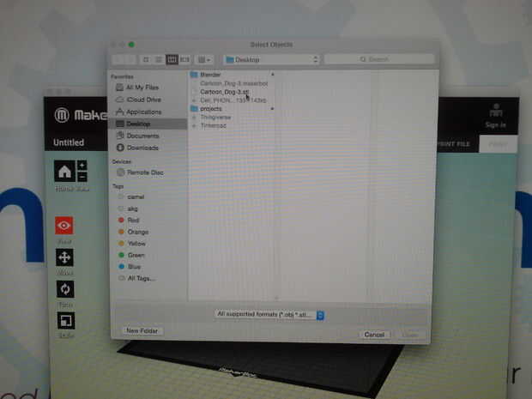Select the Tinkercad item
532x399 pixels.
click(x=213, y=125)
